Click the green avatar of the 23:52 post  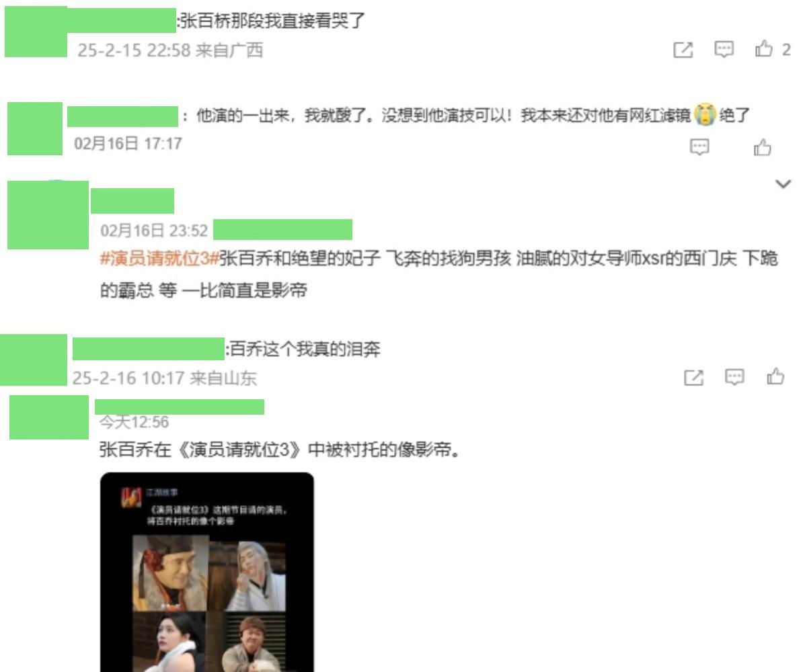click(48, 215)
